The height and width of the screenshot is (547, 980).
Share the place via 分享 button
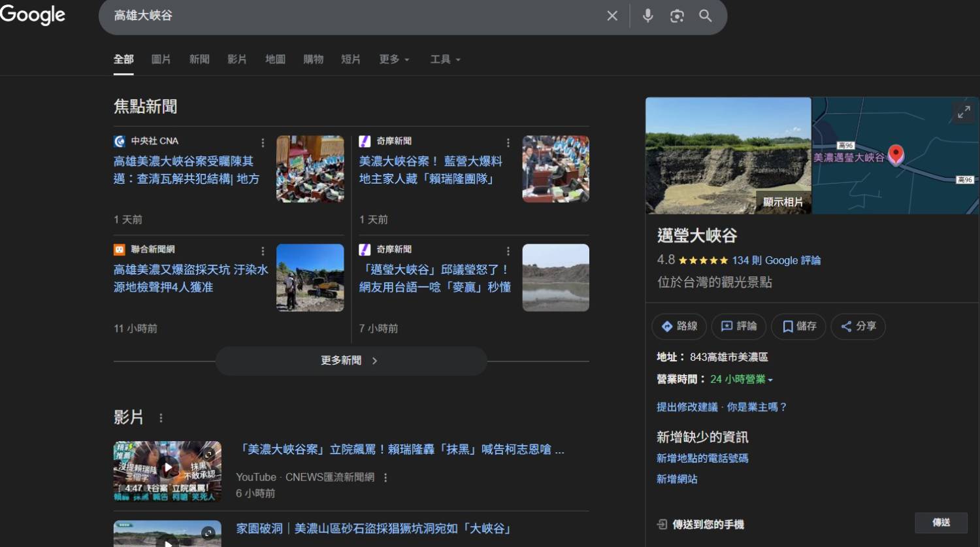[858, 326]
